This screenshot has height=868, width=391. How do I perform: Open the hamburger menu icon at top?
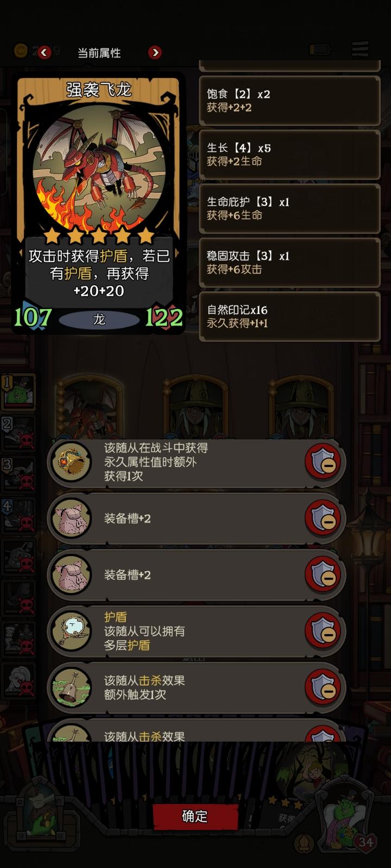click(x=360, y=49)
